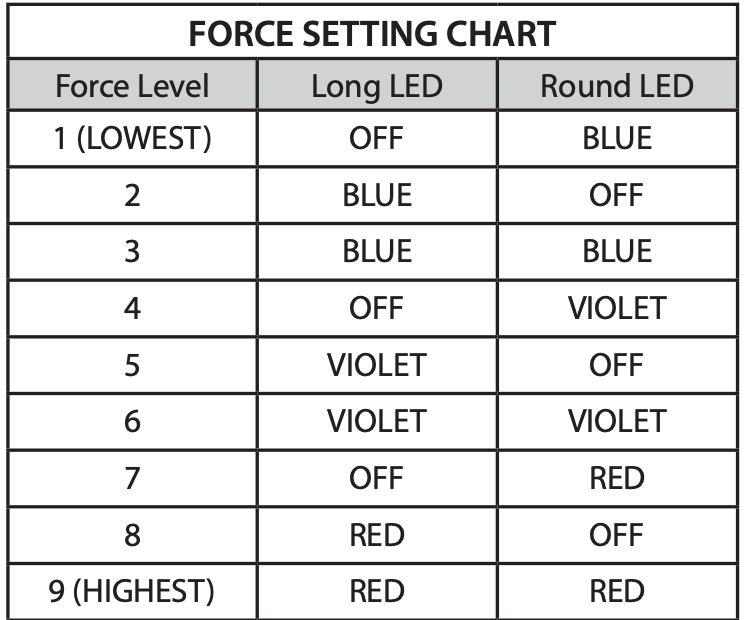The height and width of the screenshot is (620, 744).
Task: Select the Long LED column header
Action: coord(376,86)
